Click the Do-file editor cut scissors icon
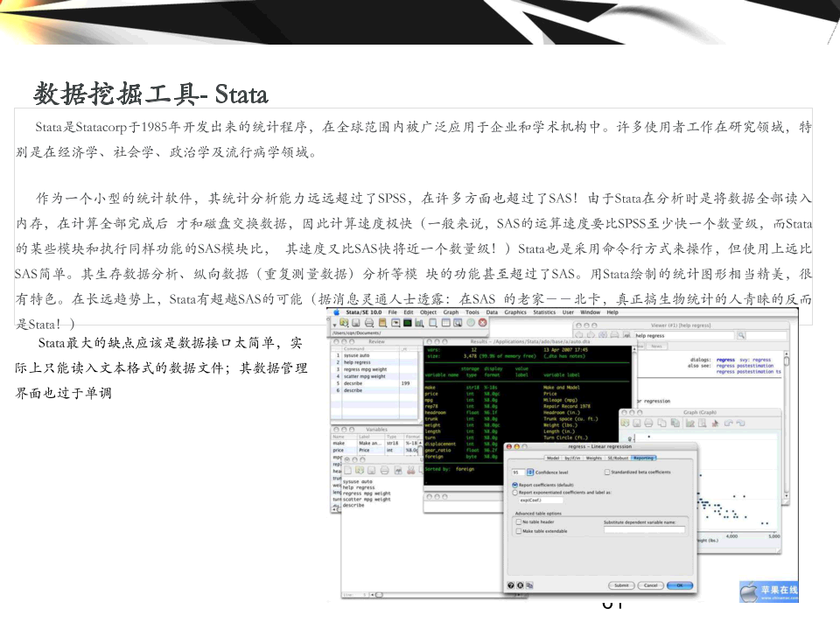The width and height of the screenshot is (840, 630). click(411, 471)
